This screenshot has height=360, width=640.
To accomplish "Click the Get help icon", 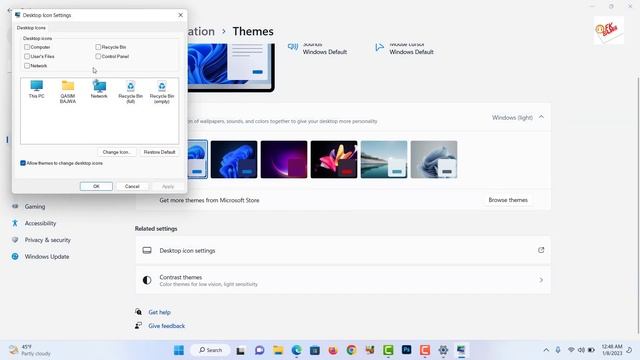I will coord(139,312).
